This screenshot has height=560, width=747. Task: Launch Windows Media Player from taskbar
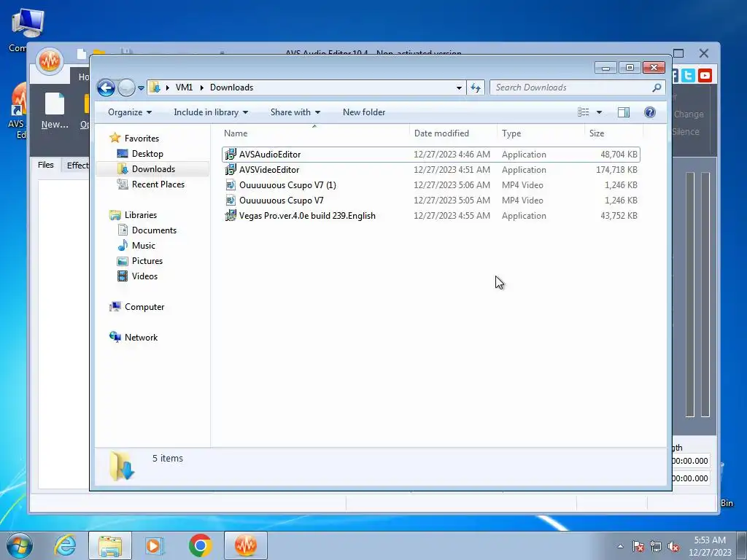pos(155,545)
